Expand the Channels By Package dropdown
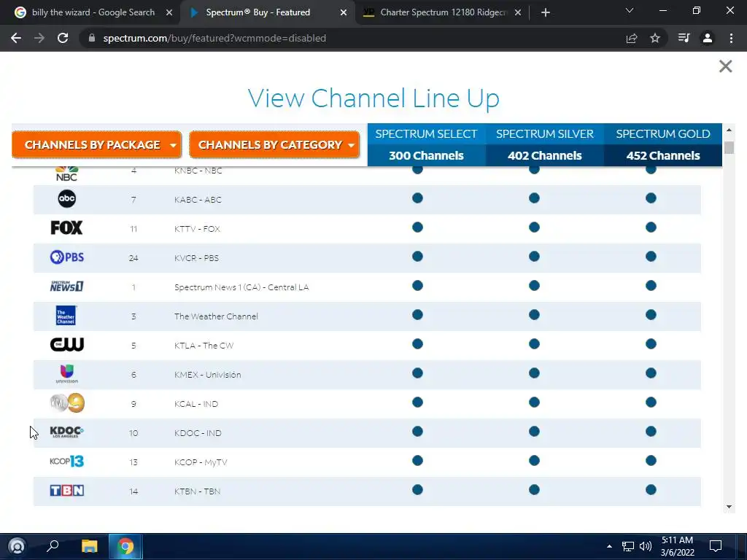The width and height of the screenshot is (747, 560). [97, 144]
